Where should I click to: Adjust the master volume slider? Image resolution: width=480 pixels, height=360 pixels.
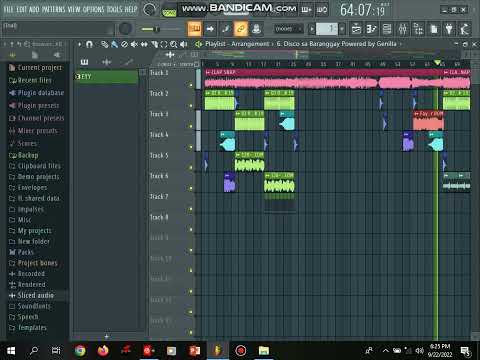161,29
